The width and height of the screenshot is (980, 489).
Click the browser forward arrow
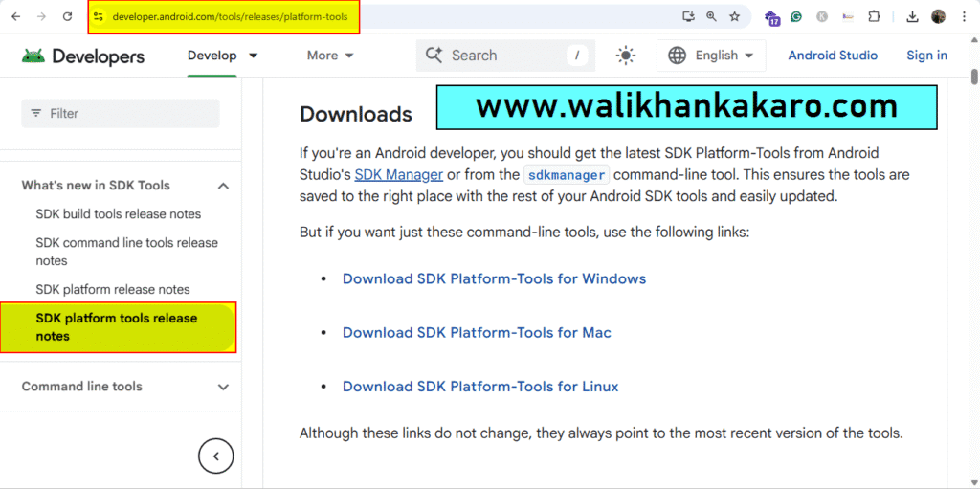click(42, 17)
